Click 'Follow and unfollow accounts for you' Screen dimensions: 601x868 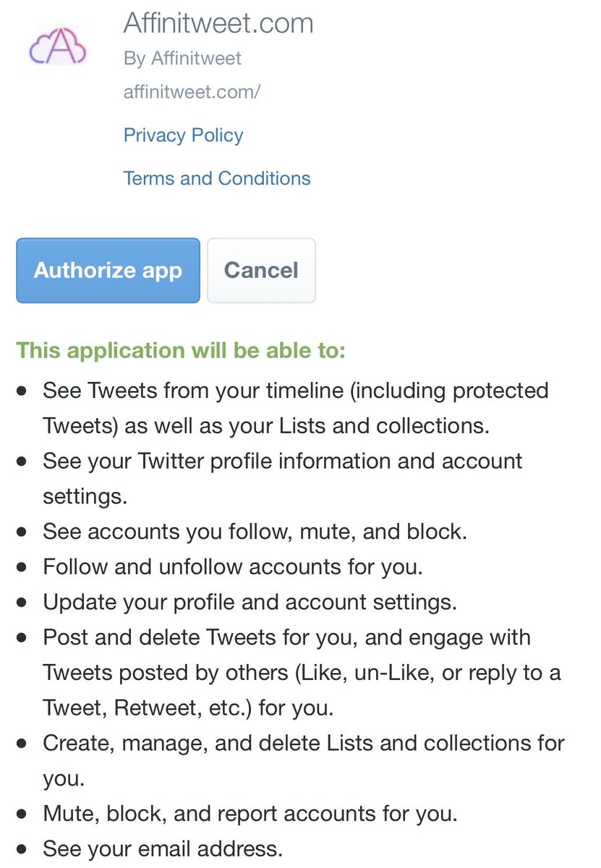click(x=232, y=566)
